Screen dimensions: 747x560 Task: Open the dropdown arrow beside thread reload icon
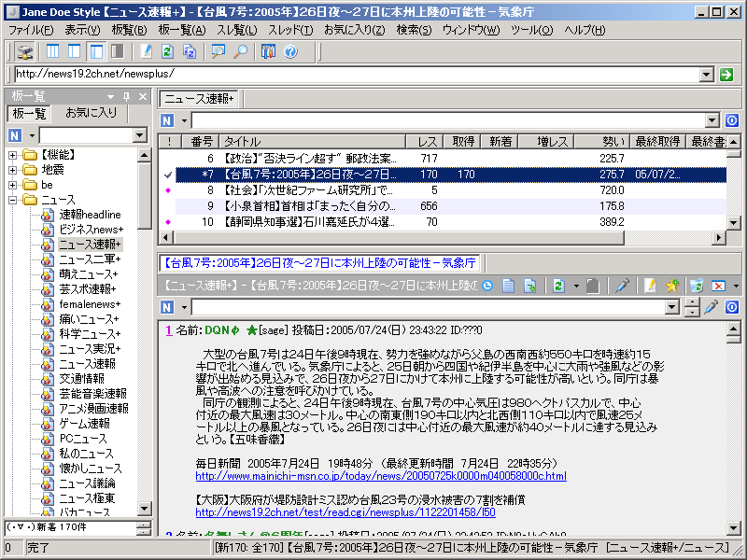click(576, 287)
